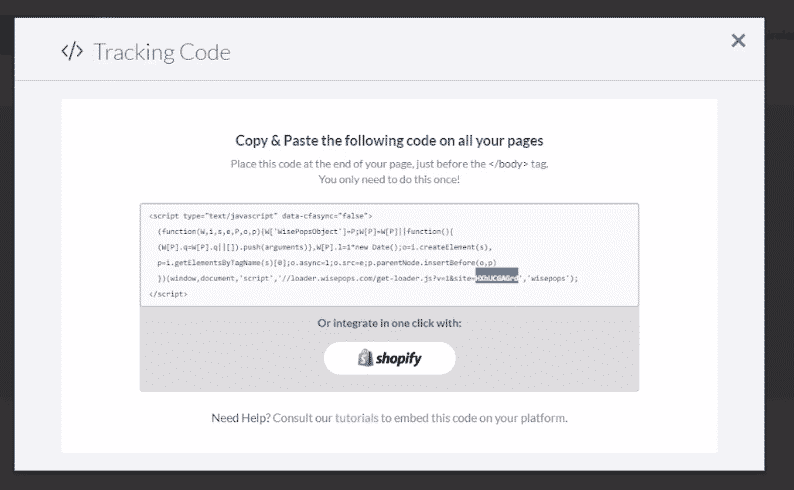This screenshot has width=794, height=490.
Task: Click the getElementsByTagName code line
Action: [x=327, y=263]
